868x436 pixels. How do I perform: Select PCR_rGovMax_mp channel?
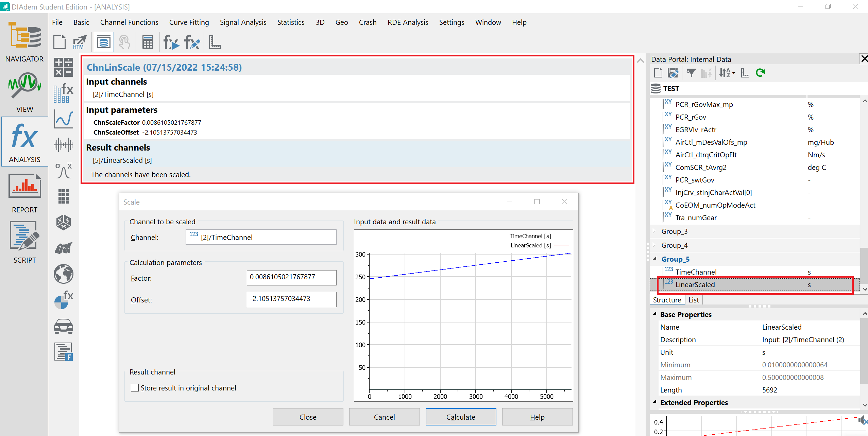[x=704, y=105]
